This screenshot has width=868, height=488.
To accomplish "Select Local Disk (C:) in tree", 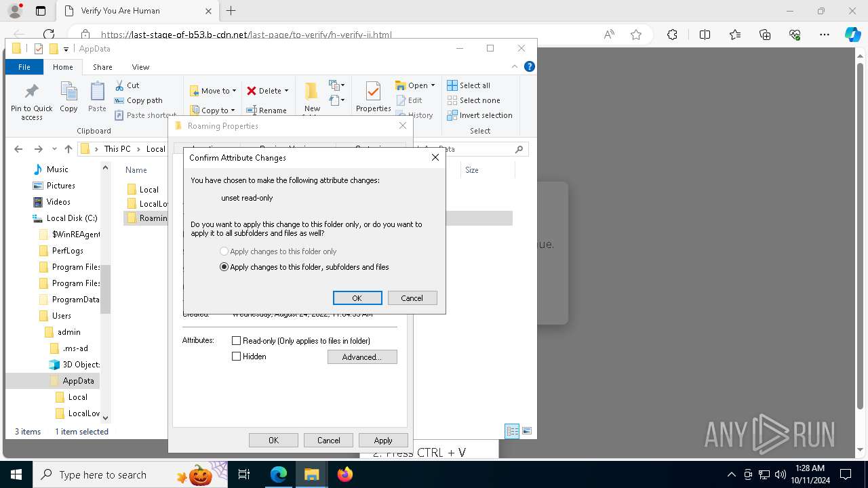I will 65,218.
